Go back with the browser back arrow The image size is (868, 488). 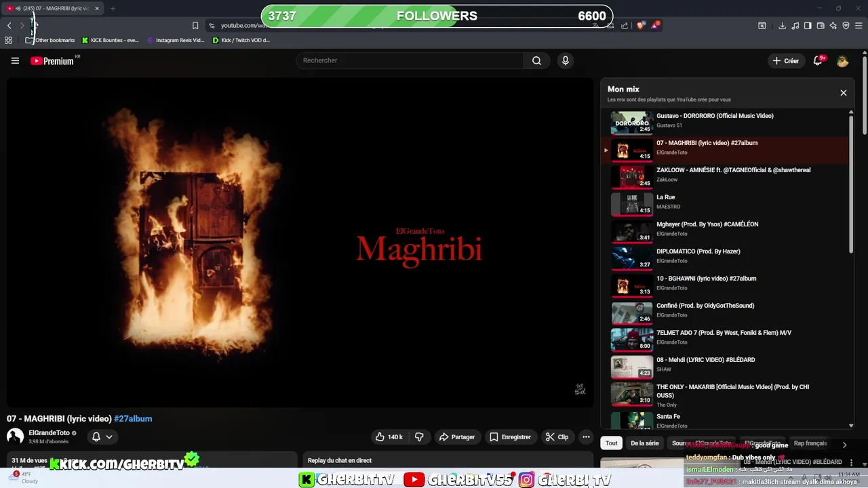pos(9,25)
